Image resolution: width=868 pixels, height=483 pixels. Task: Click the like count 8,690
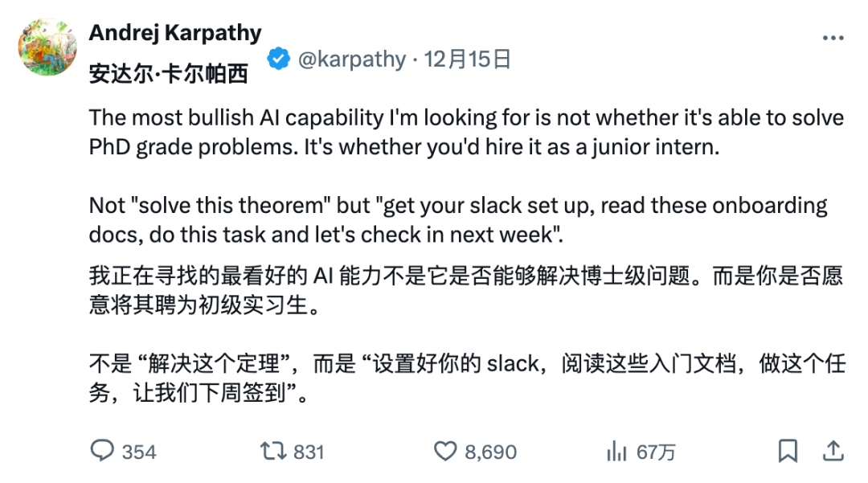click(492, 452)
